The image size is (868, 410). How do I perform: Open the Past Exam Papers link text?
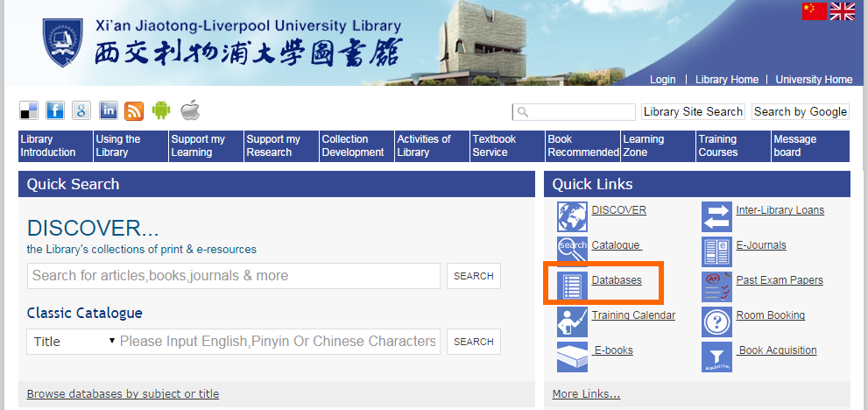coord(780,279)
